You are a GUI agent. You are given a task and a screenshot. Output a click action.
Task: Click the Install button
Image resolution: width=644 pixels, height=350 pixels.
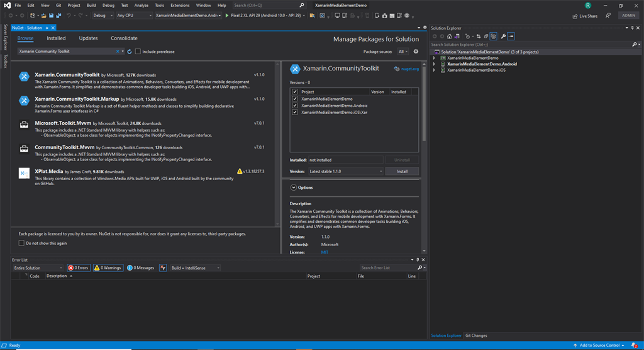(x=402, y=171)
